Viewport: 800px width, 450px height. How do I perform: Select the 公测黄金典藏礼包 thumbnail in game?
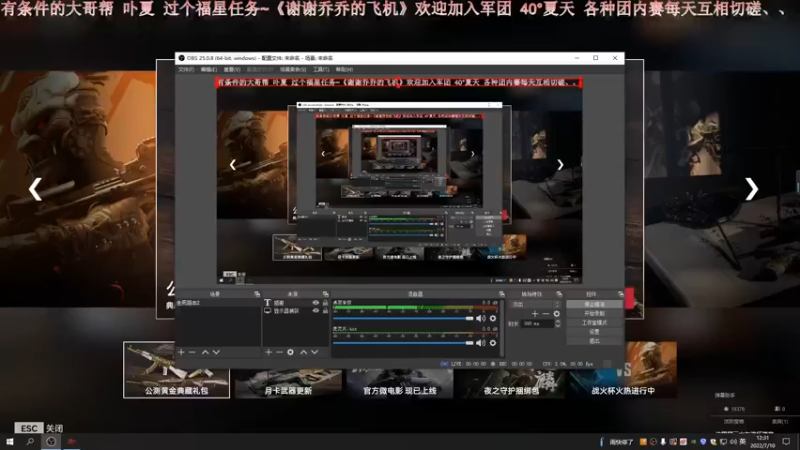coord(177,370)
